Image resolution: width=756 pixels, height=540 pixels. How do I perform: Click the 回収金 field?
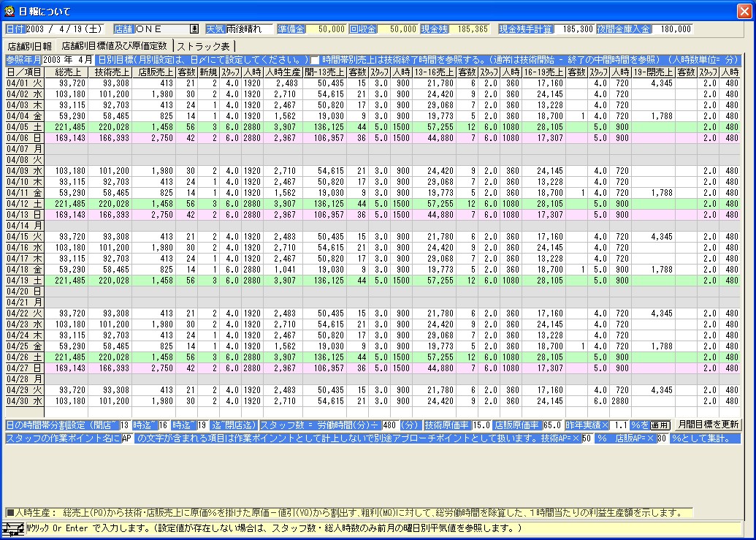coord(397,29)
